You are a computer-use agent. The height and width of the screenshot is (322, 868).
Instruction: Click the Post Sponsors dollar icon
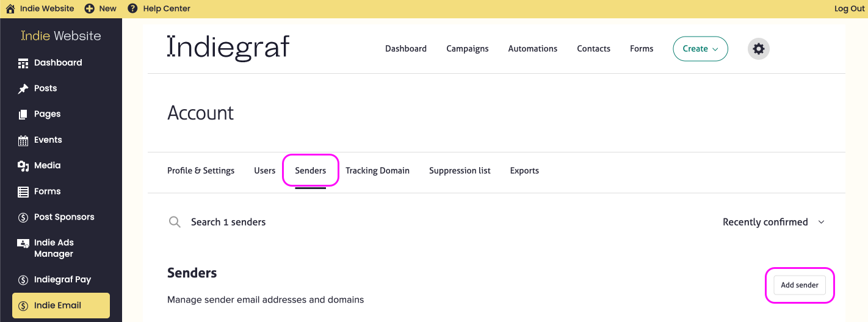[x=23, y=217]
